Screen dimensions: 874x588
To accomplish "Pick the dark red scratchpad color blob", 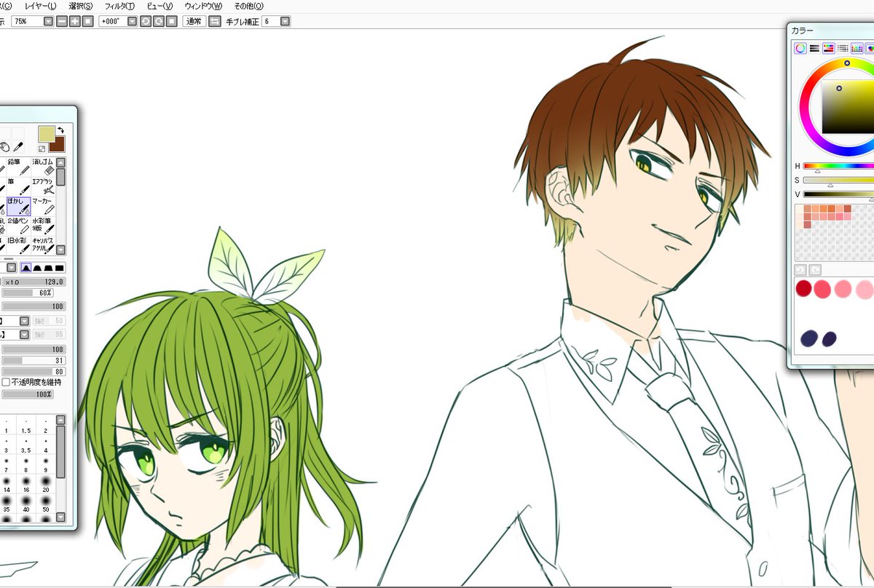I will 803,289.
